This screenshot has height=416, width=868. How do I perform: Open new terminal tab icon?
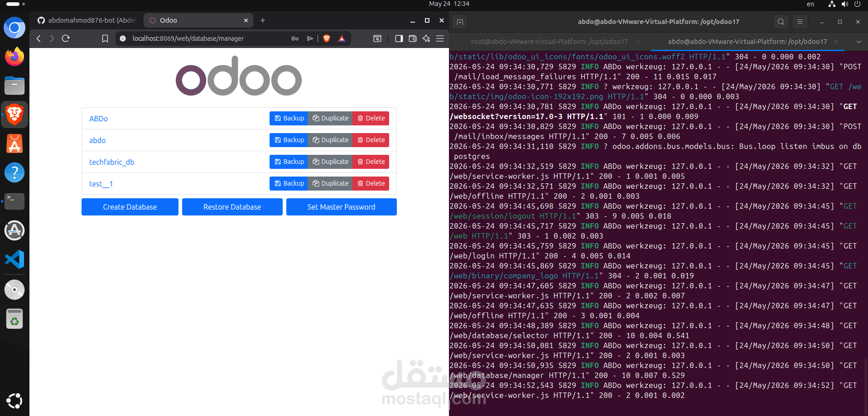(460, 22)
